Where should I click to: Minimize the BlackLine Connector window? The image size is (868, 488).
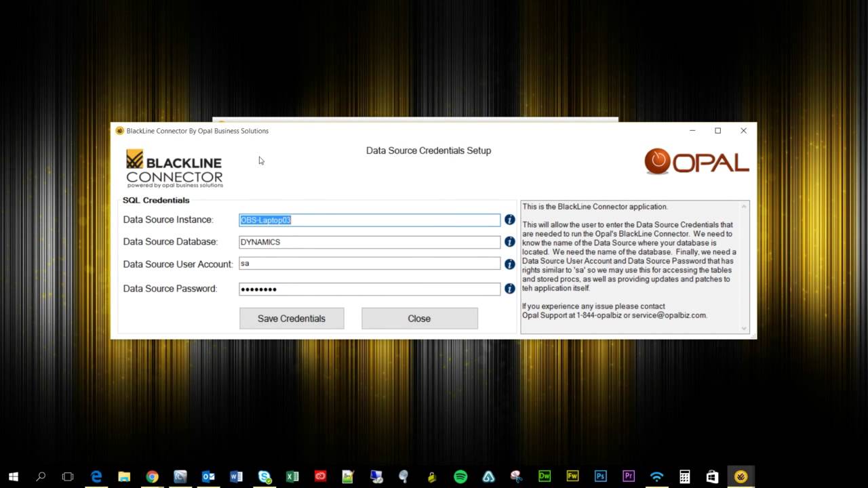coord(692,131)
